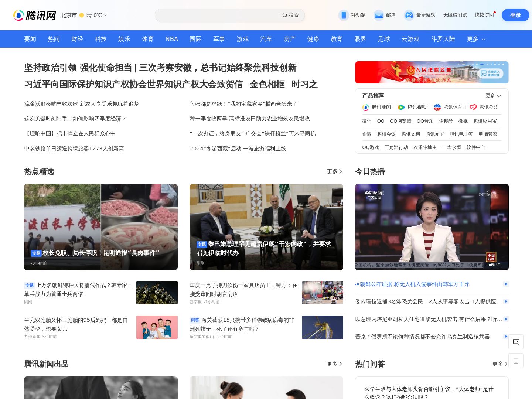Viewport: 532px width, 399px height.
Task: Open the Korean soldiers news thumbnail
Action: point(157,293)
